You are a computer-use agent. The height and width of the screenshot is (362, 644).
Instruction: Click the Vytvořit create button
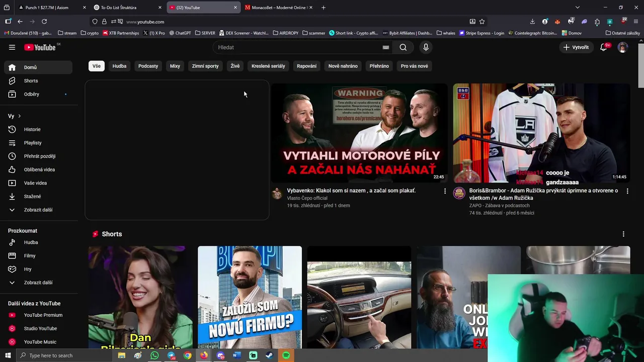pyautogui.click(x=576, y=47)
